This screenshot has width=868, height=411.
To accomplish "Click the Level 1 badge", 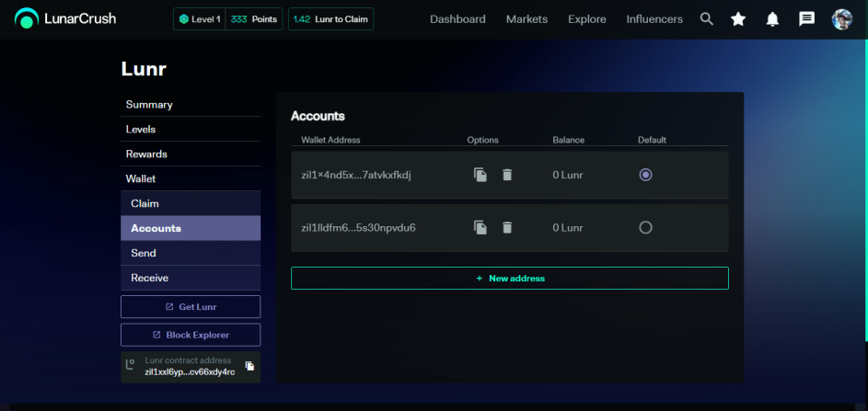I will point(200,18).
